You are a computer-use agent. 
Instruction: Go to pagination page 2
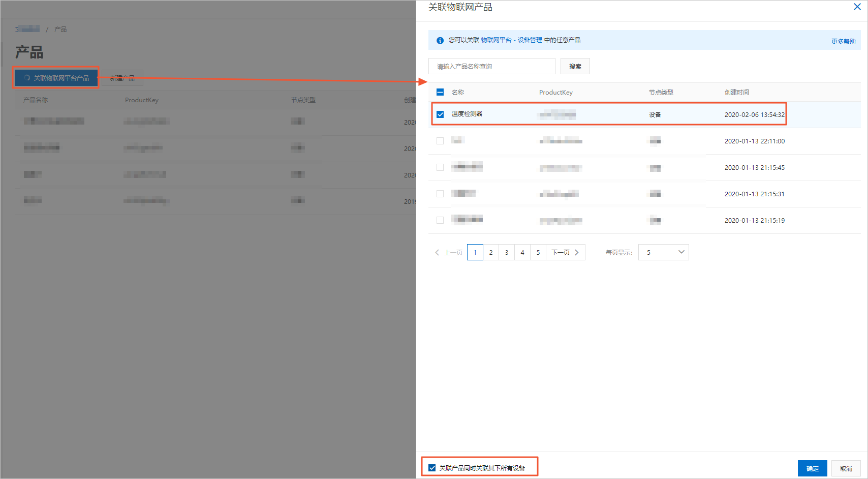(491, 252)
